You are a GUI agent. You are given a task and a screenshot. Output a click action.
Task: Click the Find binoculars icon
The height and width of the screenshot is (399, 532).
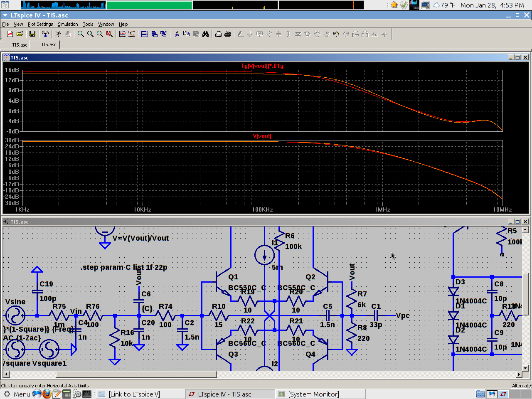pos(205,34)
